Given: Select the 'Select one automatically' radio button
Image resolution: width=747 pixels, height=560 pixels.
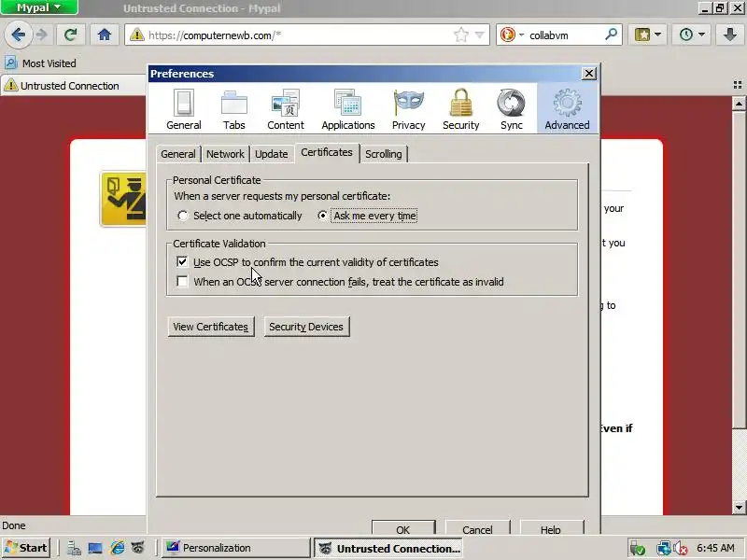Looking at the screenshot, I should point(182,216).
